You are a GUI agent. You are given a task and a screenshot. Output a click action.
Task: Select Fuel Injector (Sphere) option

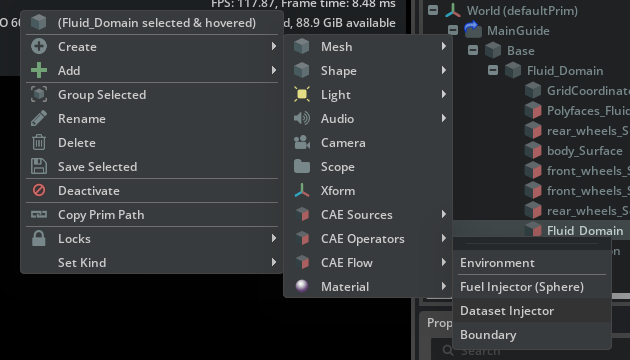pos(532,287)
